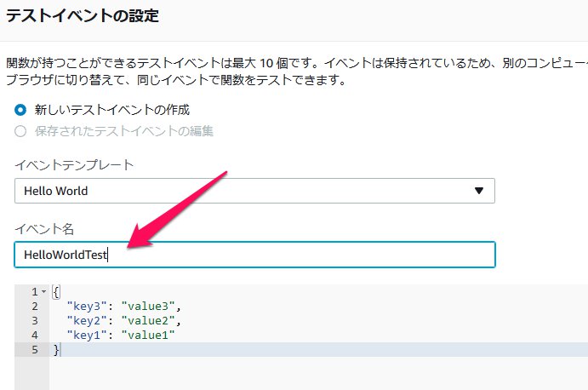Select the 新しいテストイベントの作成 radio button
The height and width of the screenshot is (390, 588).
(21, 110)
